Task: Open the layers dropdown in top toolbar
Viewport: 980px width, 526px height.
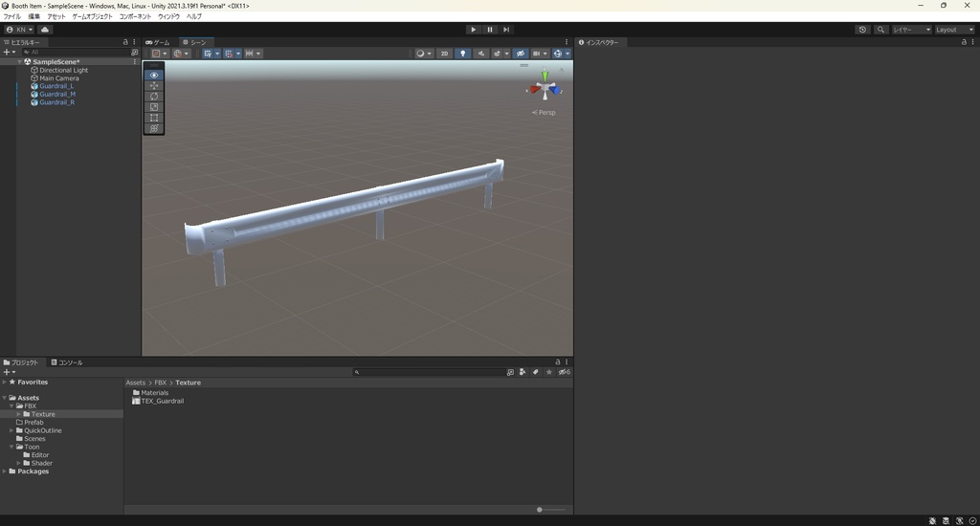Action: [911, 30]
